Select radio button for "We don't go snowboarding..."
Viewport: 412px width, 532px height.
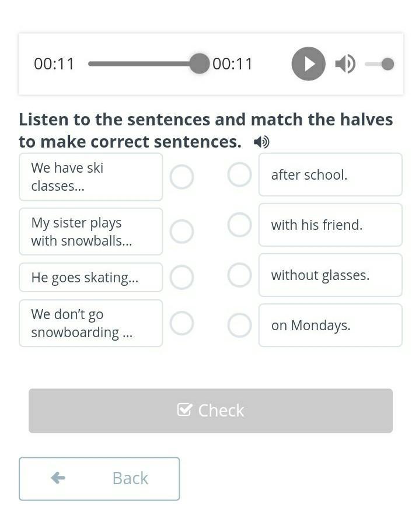pos(181,323)
